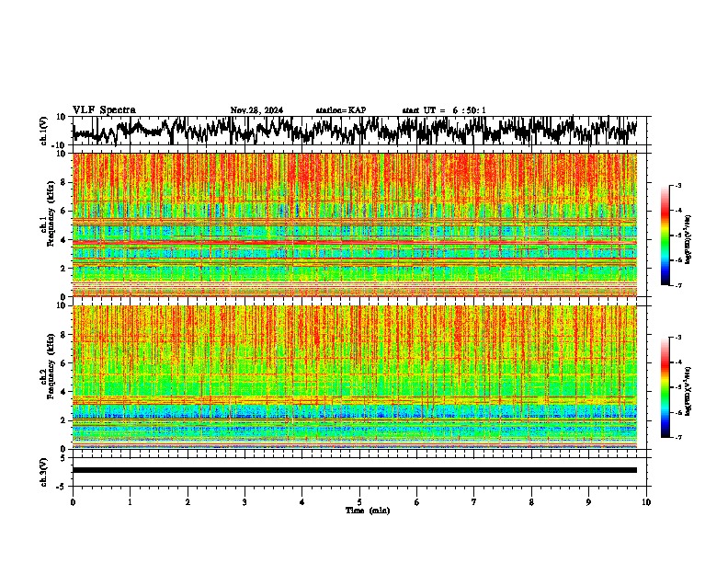Click the '2' kHz tick on ch.2 spectrogram
The width and height of the screenshot is (728, 563).
point(64,420)
